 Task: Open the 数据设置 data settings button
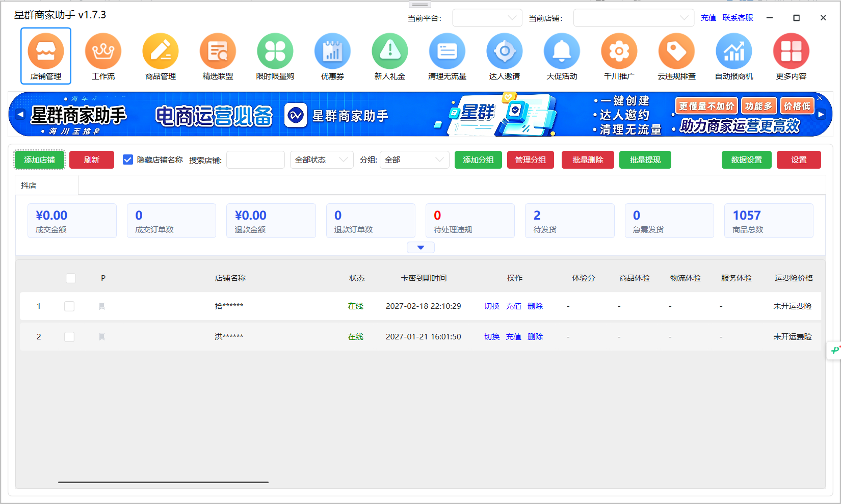[x=747, y=160]
